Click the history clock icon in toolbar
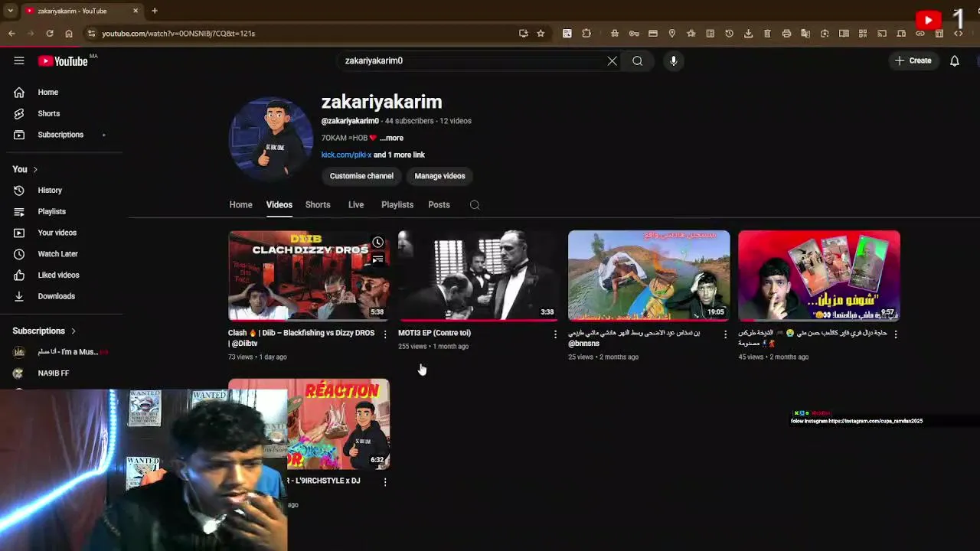Image resolution: width=980 pixels, height=551 pixels. (x=729, y=34)
